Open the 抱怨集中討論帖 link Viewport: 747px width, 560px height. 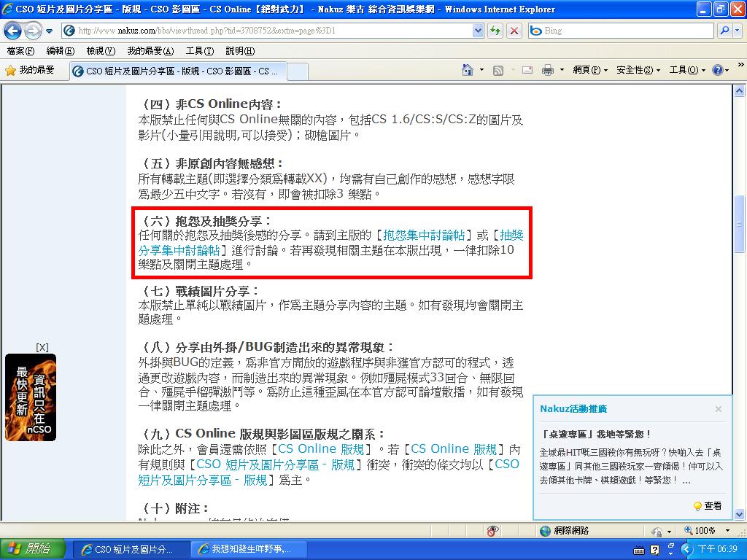tap(424, 236)
